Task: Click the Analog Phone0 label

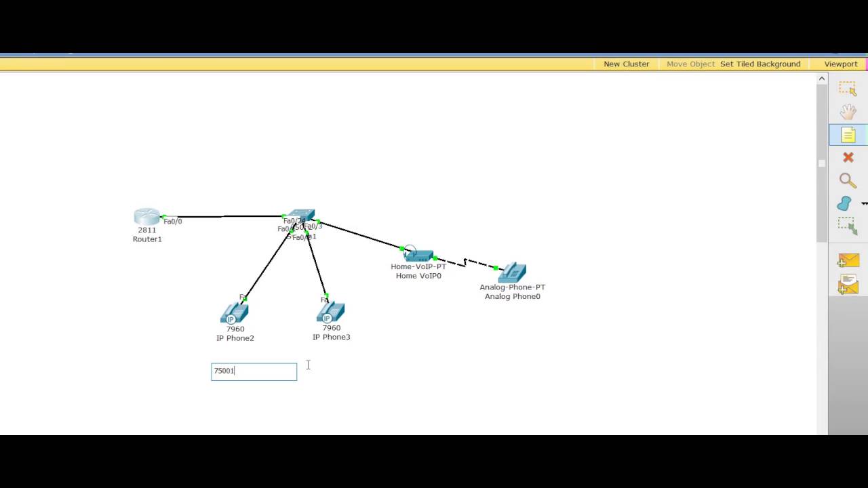Action: click(x=513, y=296)
